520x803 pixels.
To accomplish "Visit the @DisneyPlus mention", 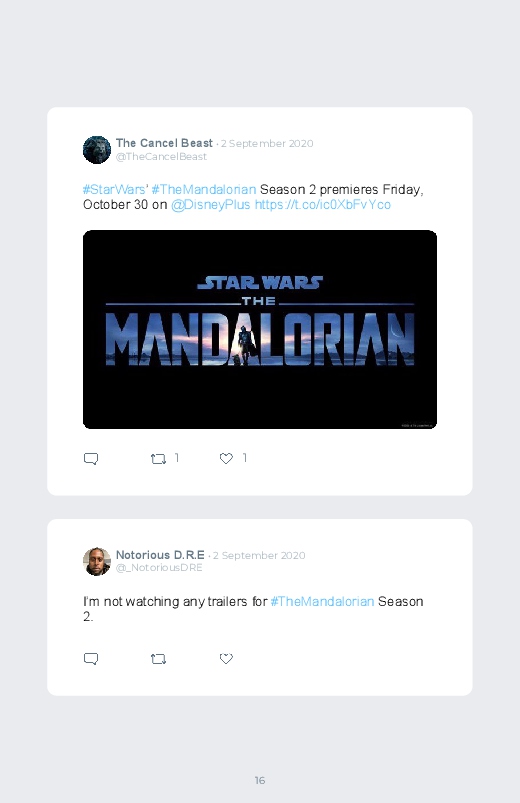I will (211, 205).
